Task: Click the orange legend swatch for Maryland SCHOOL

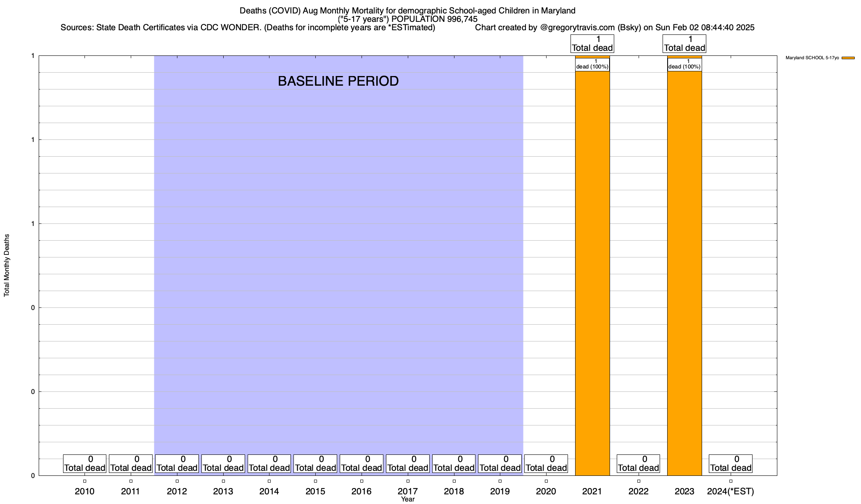Action: pos(848,58)
